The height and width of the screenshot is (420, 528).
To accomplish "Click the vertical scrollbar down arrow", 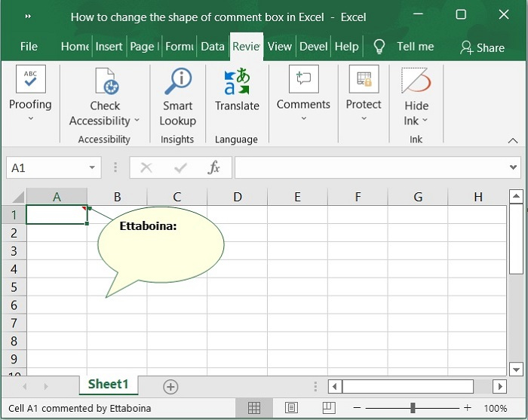I will tap(516, 369).
